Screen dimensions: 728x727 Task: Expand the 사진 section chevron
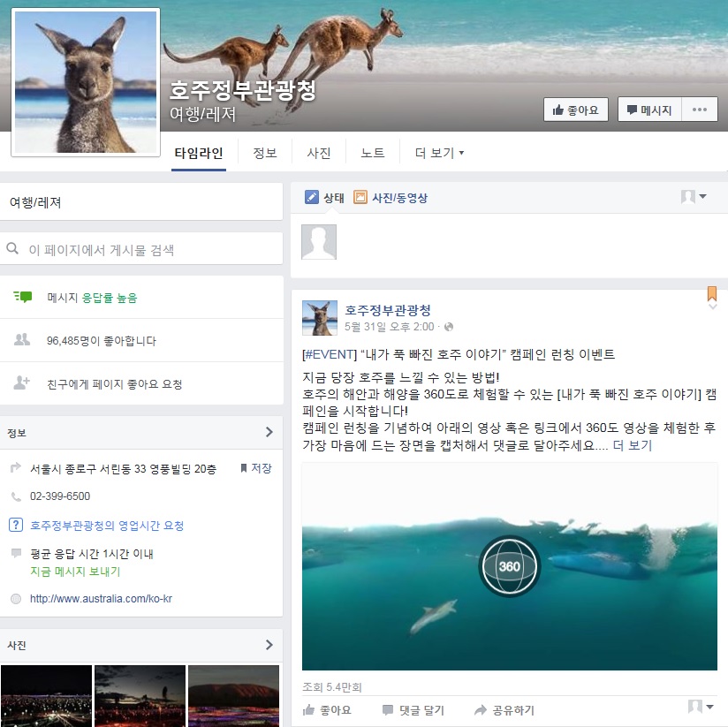(269, 645)
